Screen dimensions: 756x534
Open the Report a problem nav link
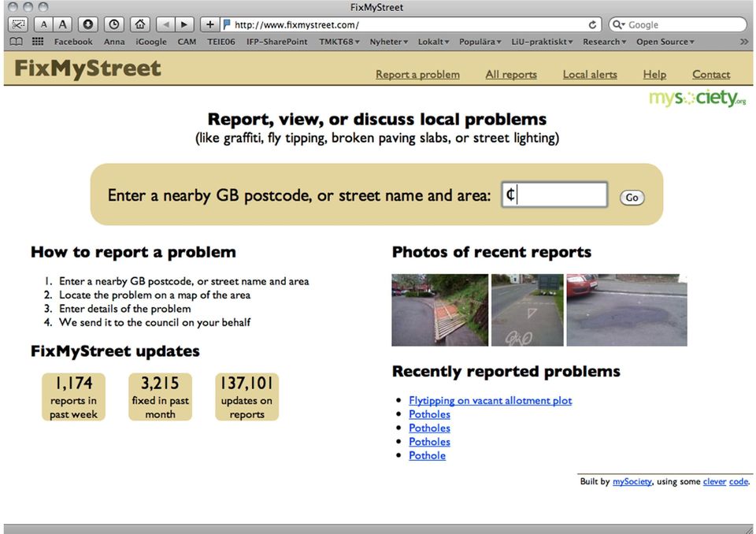pyautogui.click(x=417, y=75)
